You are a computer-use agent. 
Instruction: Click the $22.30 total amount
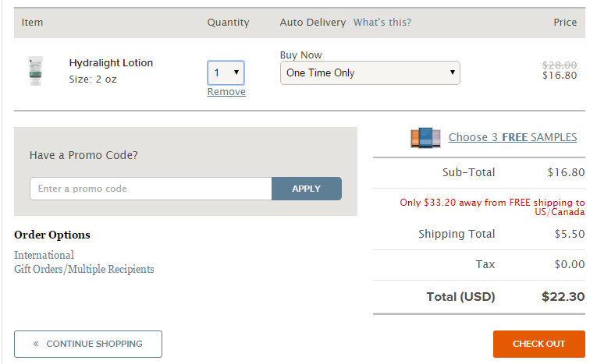[563, 297]
